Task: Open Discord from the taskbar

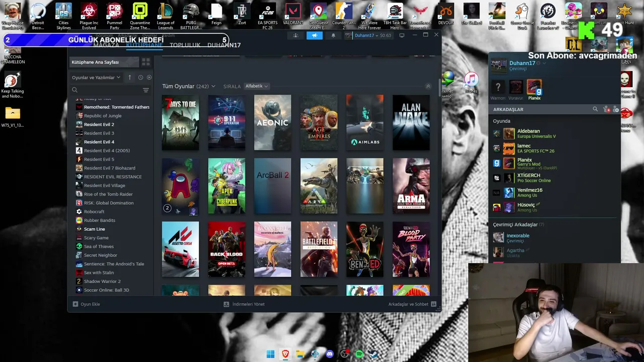Action: tap(330, 354)
